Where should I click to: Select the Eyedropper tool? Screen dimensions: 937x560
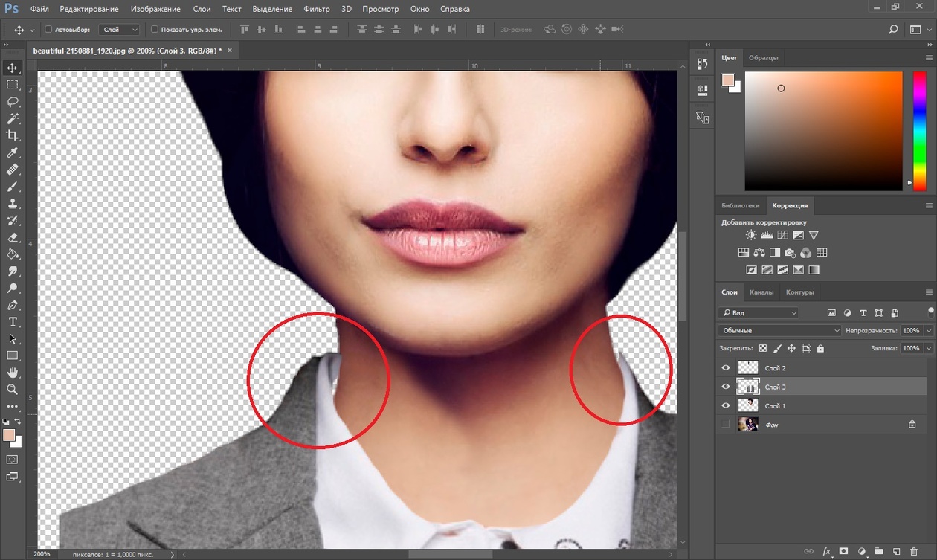click(x=13, y=153)
